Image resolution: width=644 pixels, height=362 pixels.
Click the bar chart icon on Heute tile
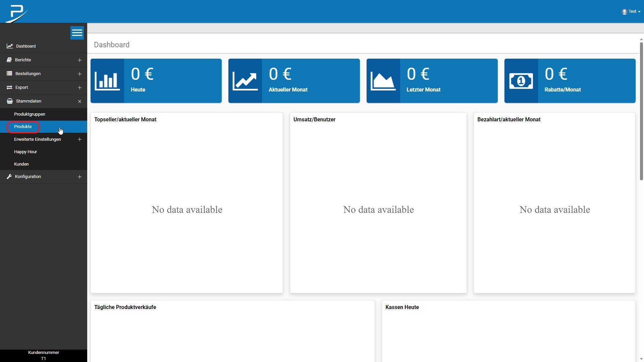[x=107, y=81]
